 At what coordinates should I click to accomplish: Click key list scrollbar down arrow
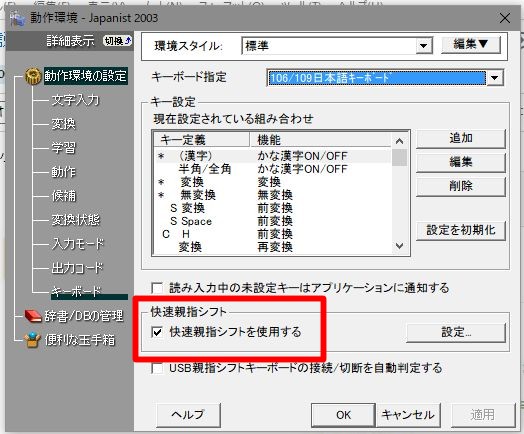399,246
